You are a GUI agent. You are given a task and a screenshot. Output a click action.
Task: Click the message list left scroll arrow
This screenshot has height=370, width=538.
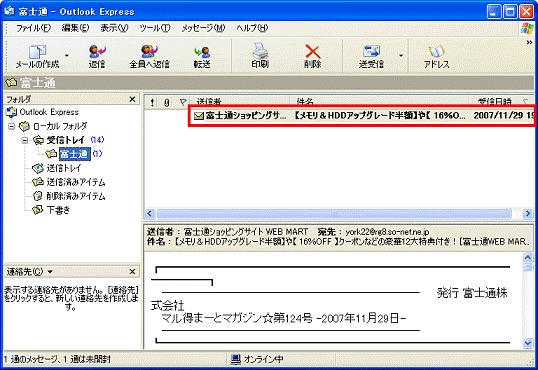149,213
